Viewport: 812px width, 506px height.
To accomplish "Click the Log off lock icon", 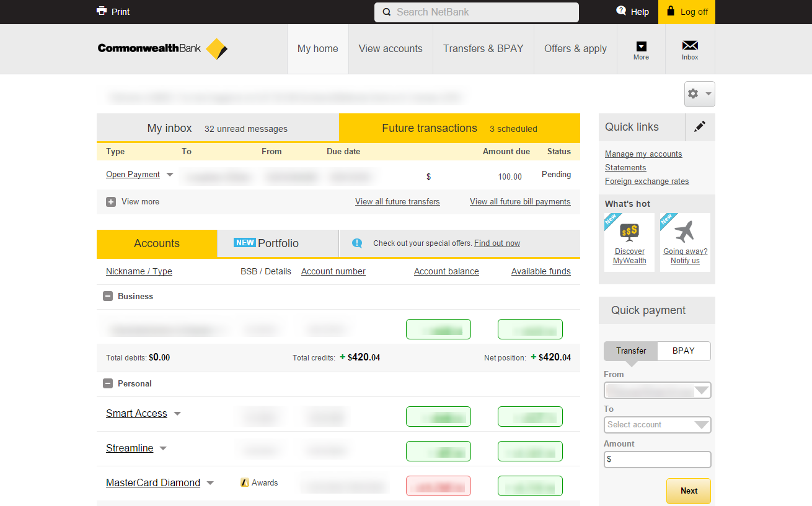I will (x=671, y=11).
